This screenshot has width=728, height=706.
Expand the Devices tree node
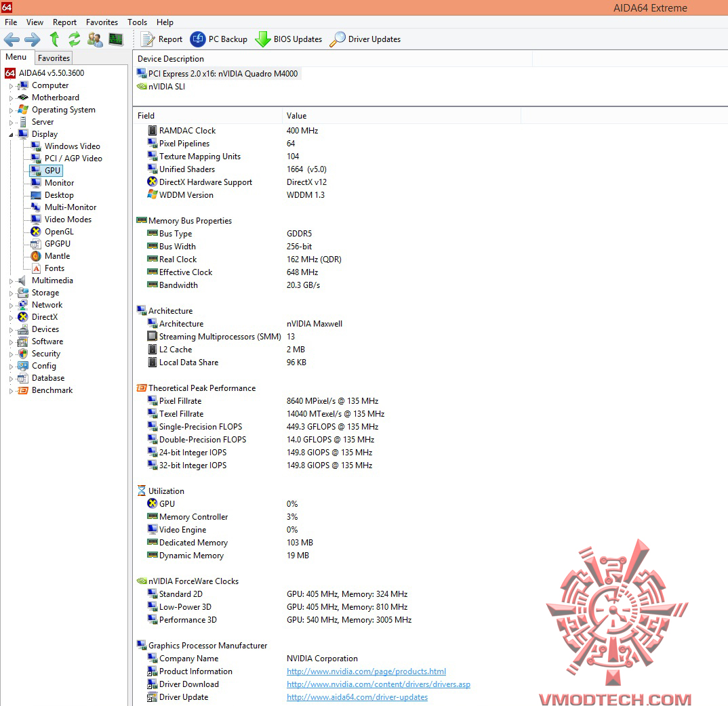11,329
